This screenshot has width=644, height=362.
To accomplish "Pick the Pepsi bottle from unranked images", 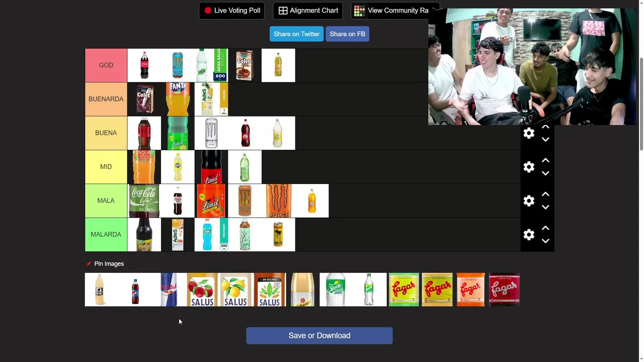I will coord(135,290).
